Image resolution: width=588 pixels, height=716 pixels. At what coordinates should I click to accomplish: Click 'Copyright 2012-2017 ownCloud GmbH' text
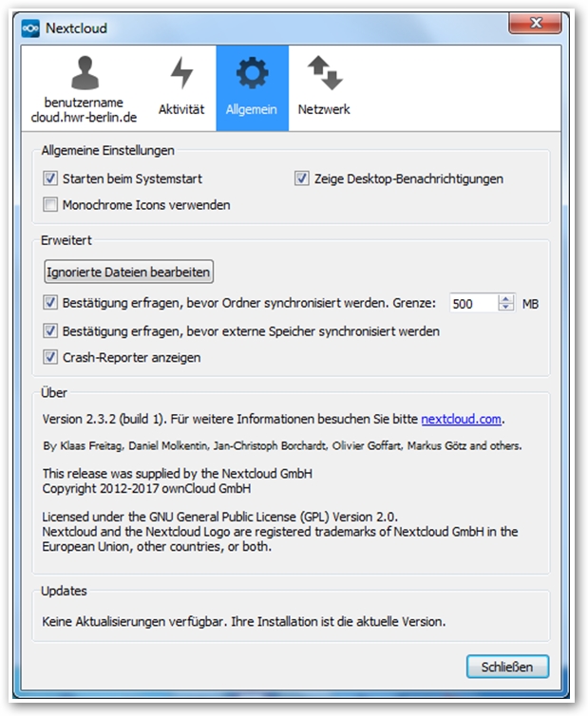tap(146, 489)
